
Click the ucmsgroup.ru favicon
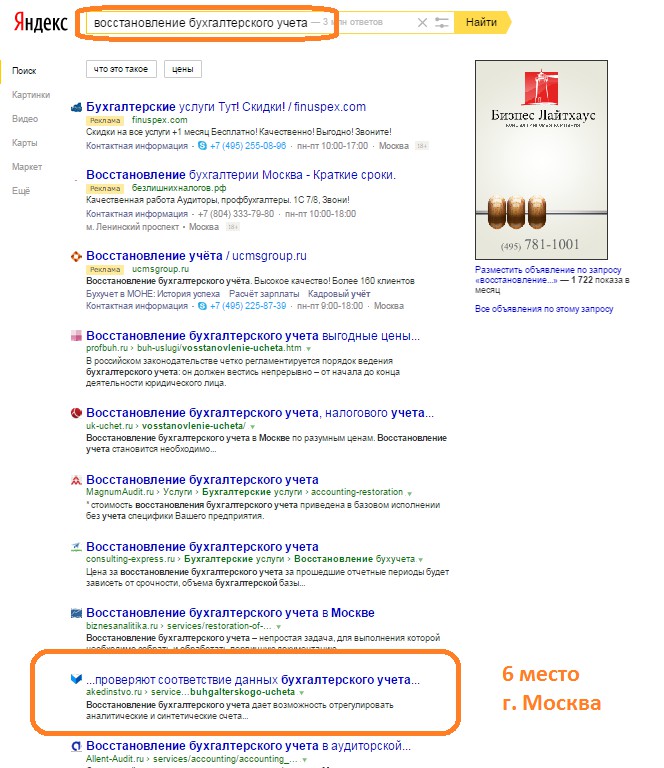[x=76, y=256]
